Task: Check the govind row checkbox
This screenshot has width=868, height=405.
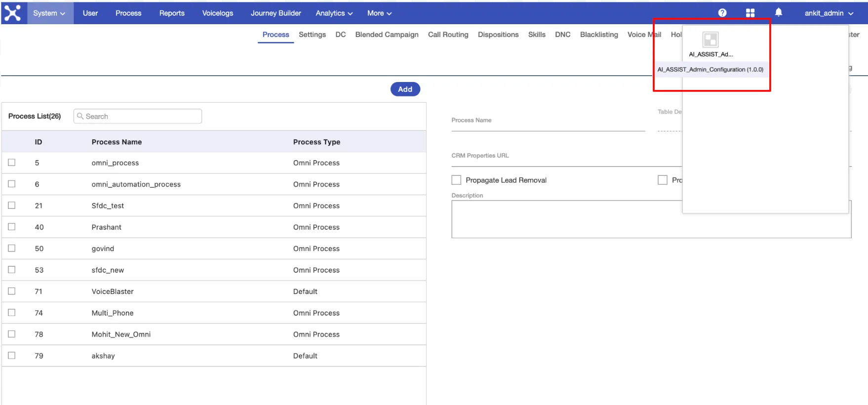Action: [12, 248]
